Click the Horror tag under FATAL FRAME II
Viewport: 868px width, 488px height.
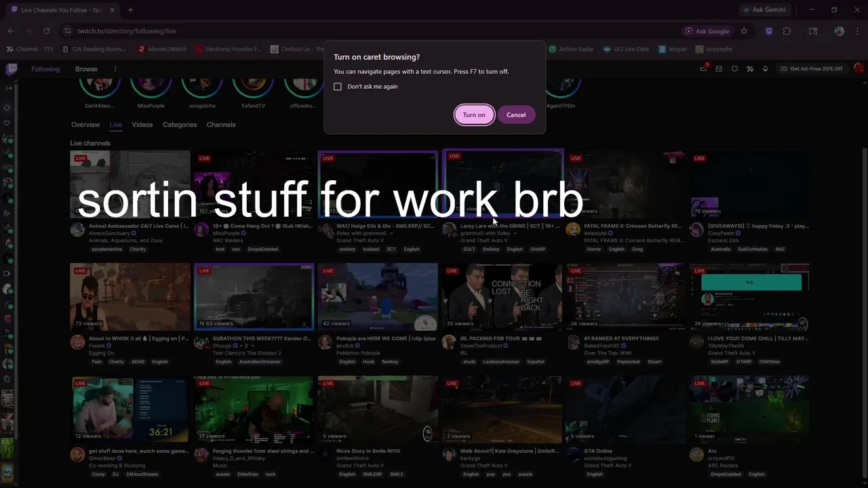point(594,249)
